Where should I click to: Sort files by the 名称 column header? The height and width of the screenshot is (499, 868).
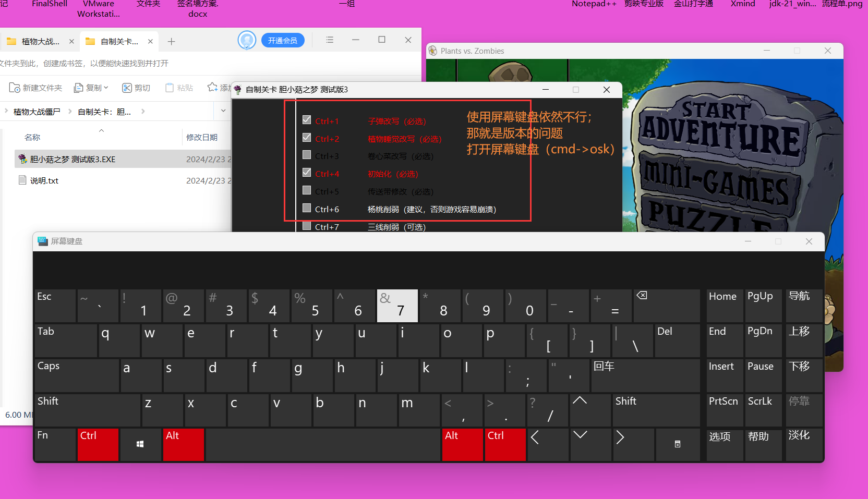32,137
